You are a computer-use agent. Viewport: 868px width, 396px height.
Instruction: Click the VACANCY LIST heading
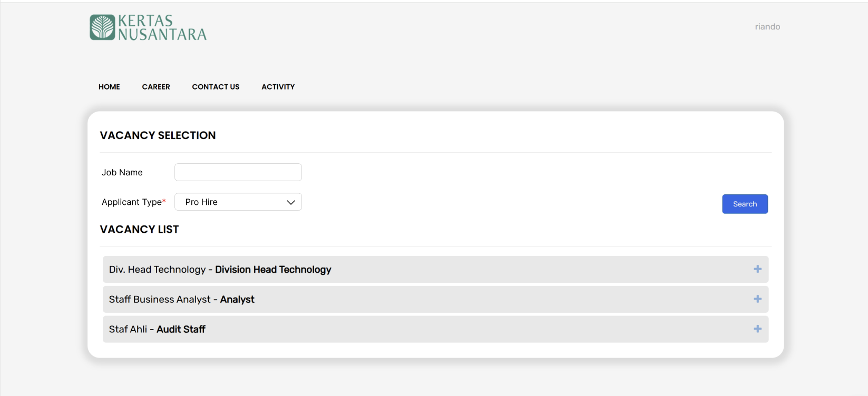[x=139, y=230]
